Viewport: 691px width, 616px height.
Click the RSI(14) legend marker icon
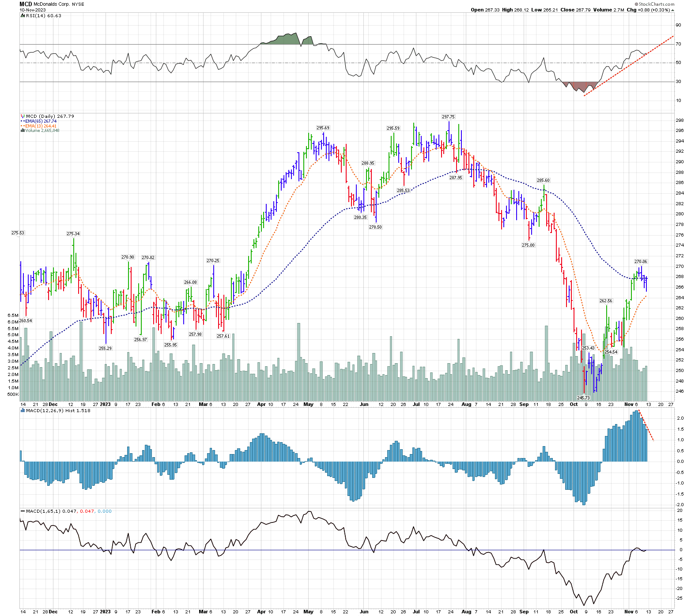pyautogui.click(x=23, y=15)
